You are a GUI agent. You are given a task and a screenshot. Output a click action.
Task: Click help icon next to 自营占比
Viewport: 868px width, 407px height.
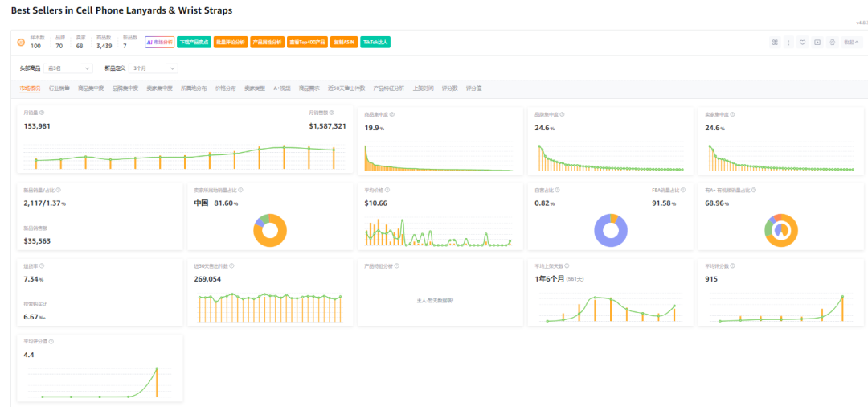click(x=556, y=189)
